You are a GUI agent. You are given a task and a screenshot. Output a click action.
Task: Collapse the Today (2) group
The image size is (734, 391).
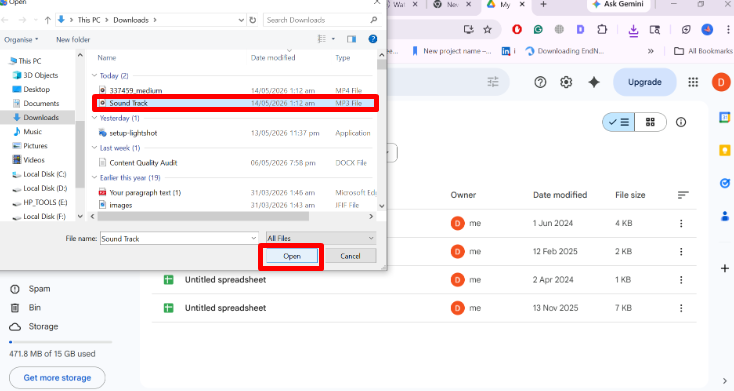pyautogui.click(x=94, y=75)
